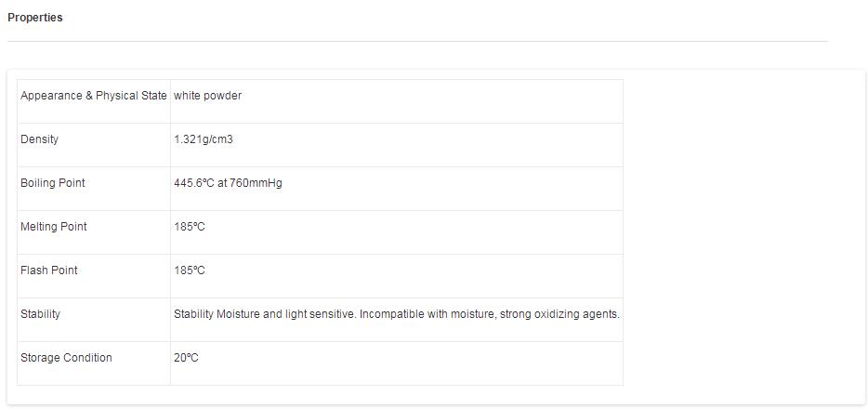
Task: Click the divider line below Properties heading
Action: click(x=416, y=41)
